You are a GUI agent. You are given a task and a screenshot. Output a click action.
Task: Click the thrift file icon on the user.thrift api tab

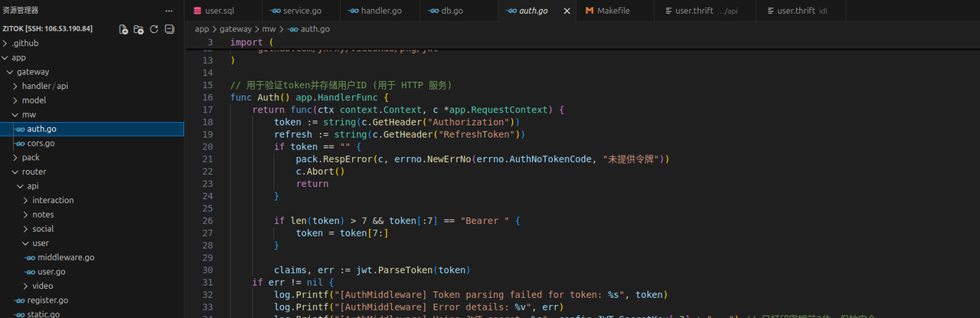[x=669, y=11]
